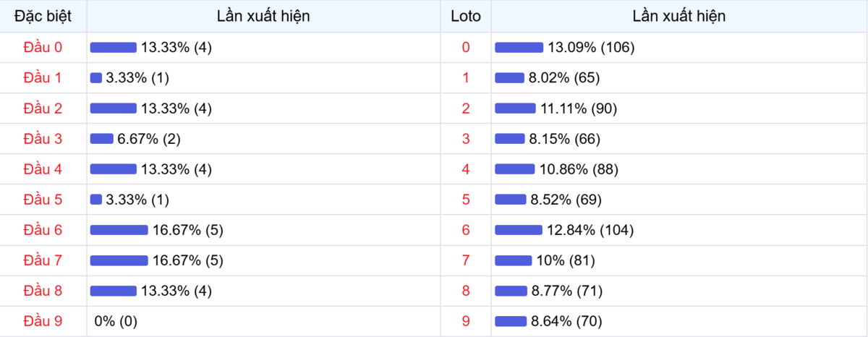This screenshot has width=868, height=337.
Task: Click the bar showing 16.67% for Đầu 6
Action: tap(119, 230)
